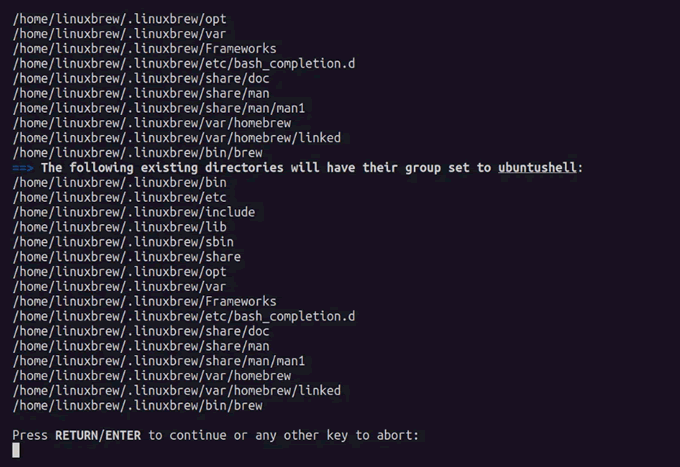Click the bold "The following existing directories" heading

tap(165, 168)
